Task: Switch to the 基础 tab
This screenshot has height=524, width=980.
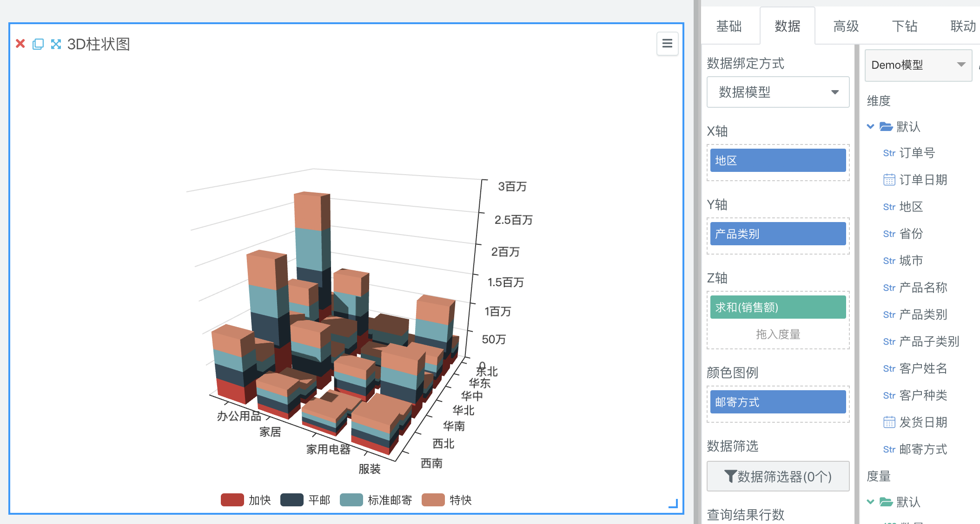Action: pos(728,26)
